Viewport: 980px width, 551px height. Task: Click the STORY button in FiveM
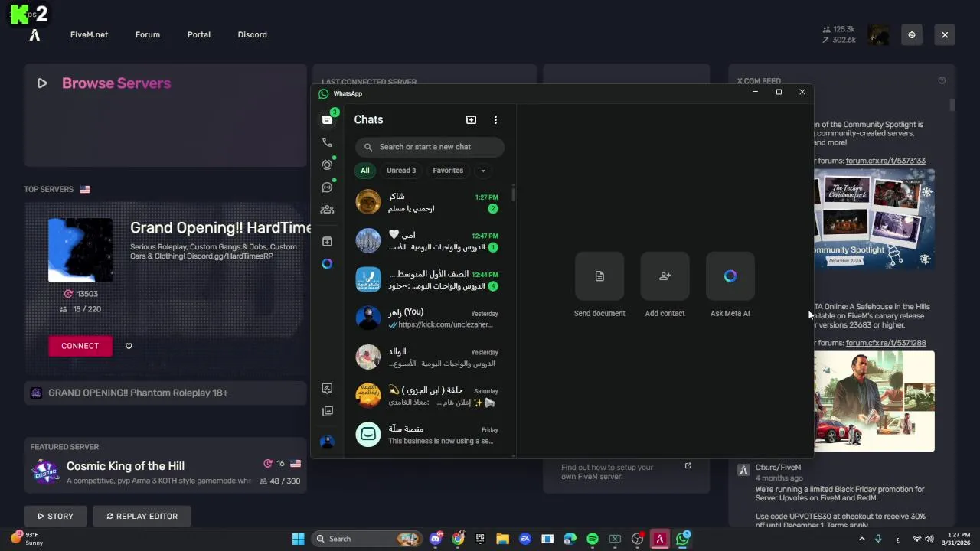pos(56,516)
